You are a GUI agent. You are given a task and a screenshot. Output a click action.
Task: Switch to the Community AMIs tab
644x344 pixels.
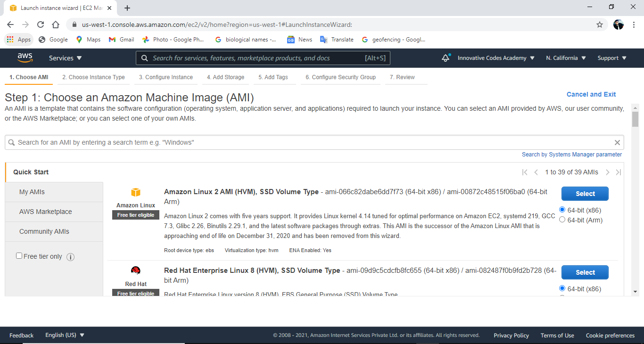coord(44,231)
